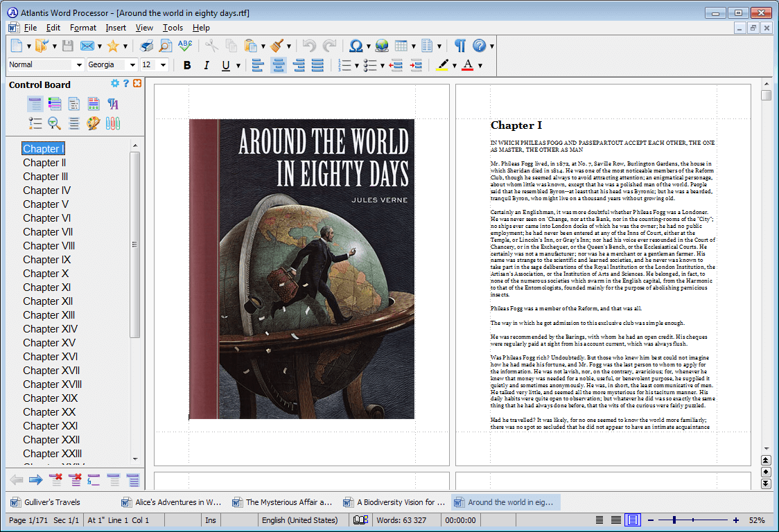
Task: Switch to The Mysterious Affair document tab
Action: coord(283,502)
